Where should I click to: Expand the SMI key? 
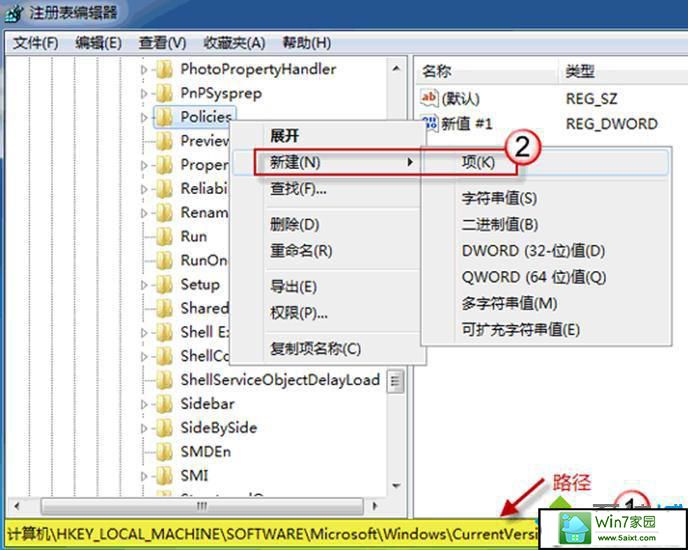click(144, 476)
